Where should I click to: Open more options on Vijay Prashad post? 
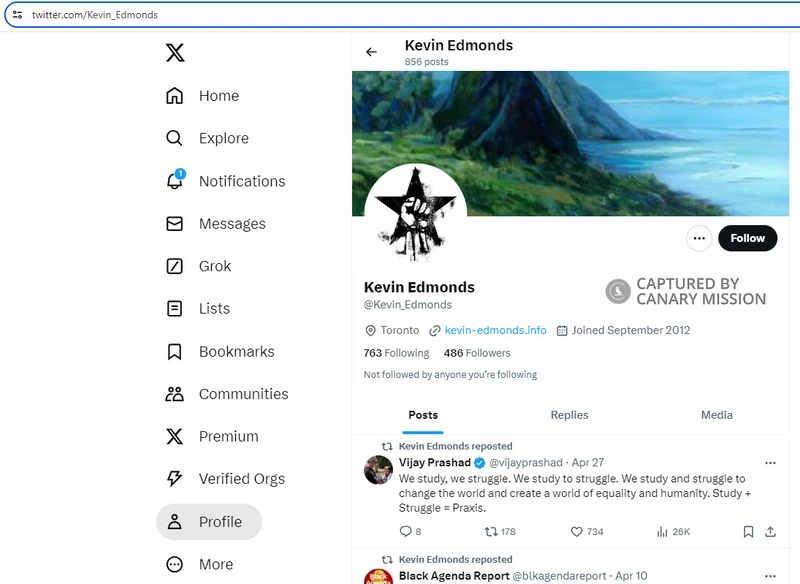(x=770, y=463)
